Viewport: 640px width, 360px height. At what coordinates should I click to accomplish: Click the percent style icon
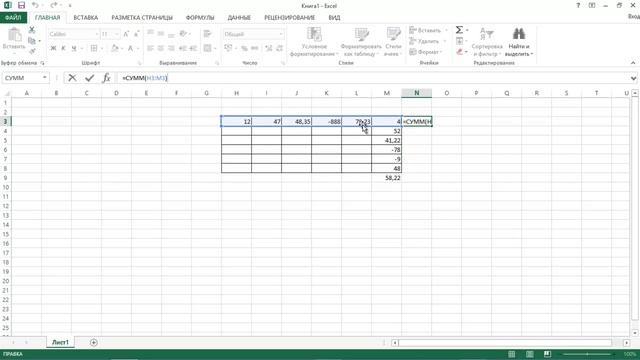coord(244,48)
